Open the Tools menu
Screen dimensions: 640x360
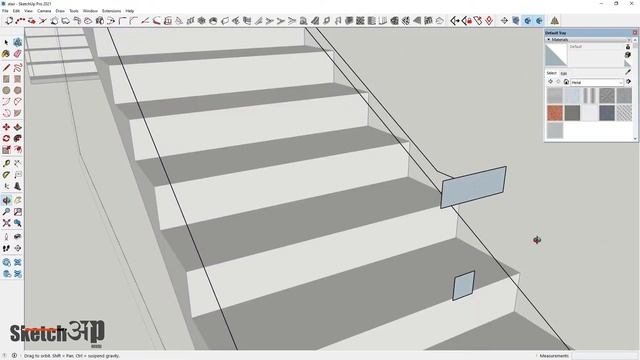[74, 11]
